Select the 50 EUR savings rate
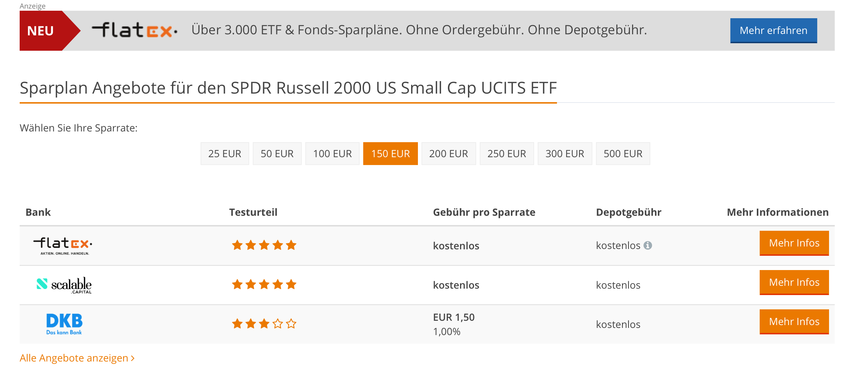This screenshot has height=369, width=868. pyautogui.click(x=277, y=154)
